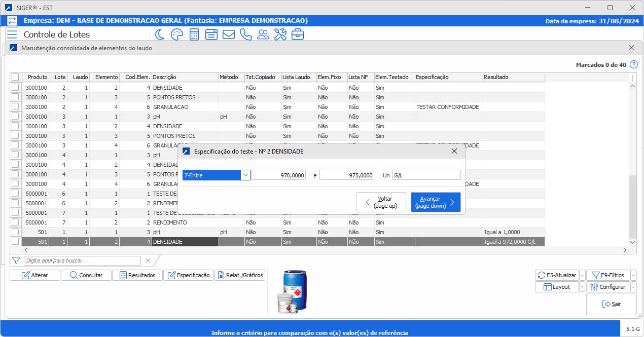Open the dropdown next to F9-Filtros
This screenshot has width=644, height=337.
tap(633, 275)
